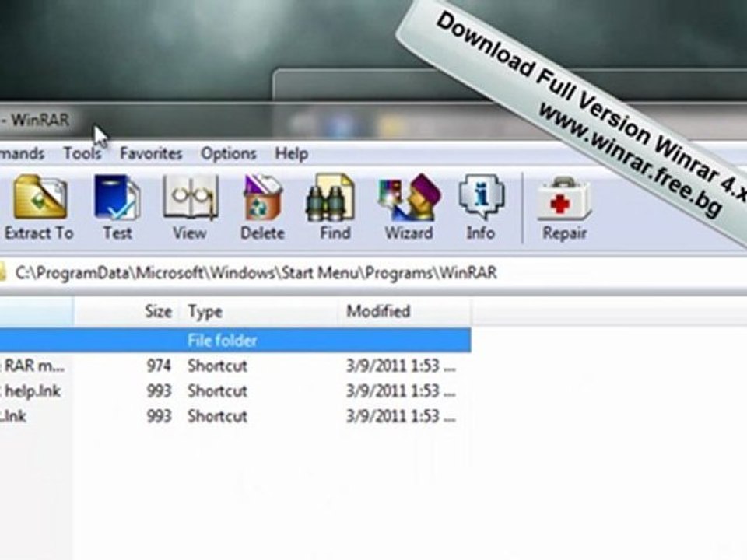Select the highlighted File folder row
Screen dimensions: 747x560
pyautogui.click(x=235, y=341)
